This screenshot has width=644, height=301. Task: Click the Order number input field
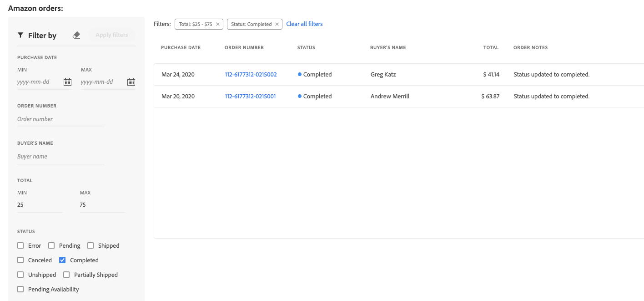[x=61, y=119]
